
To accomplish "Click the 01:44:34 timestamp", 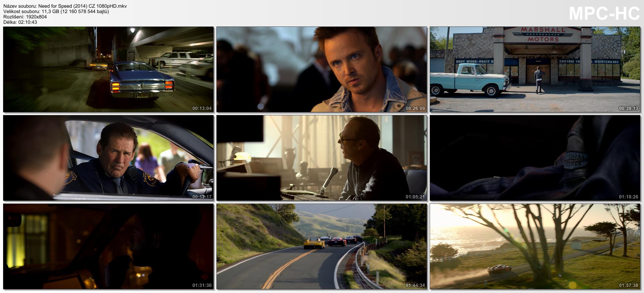I will click(415, 286).
